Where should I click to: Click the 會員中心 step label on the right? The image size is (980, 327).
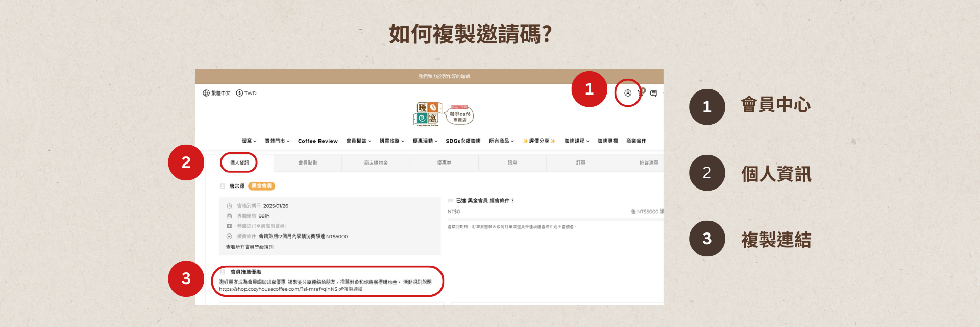click(776, 105)
